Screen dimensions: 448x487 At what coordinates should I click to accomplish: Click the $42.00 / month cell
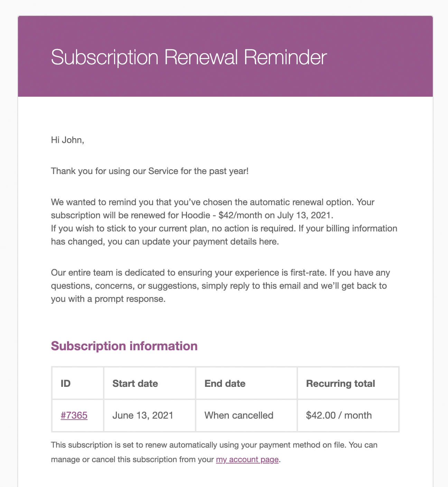click(339, 415)
